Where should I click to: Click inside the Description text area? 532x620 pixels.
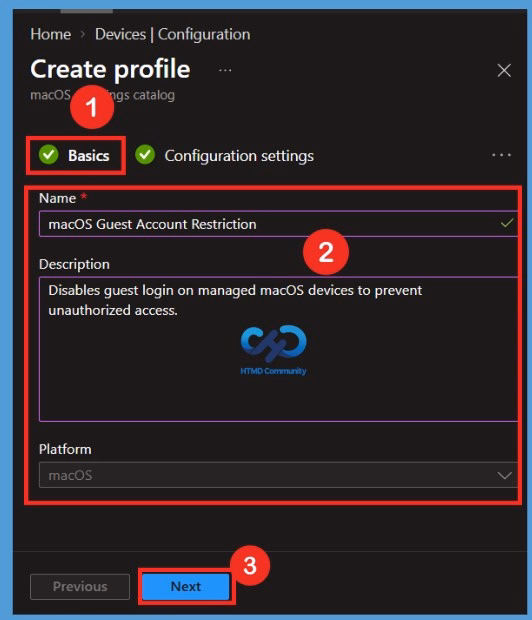[278, 349]
